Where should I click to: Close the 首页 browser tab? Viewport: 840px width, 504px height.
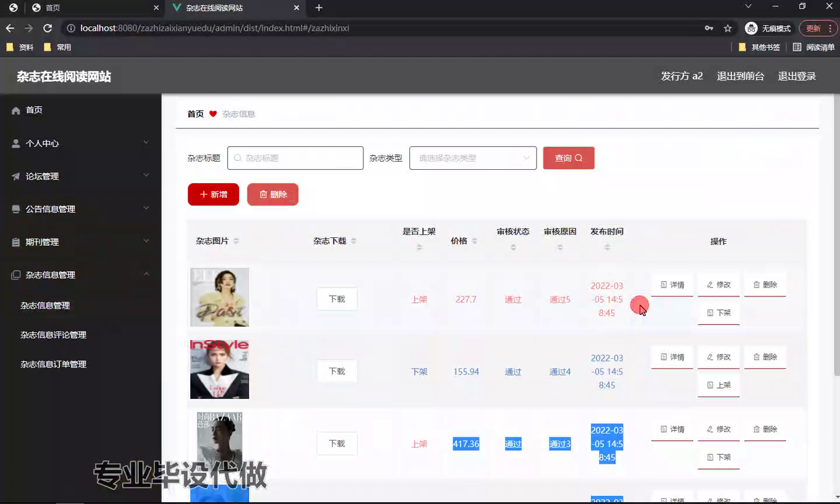pyautogui.click(x=156, y=8)
